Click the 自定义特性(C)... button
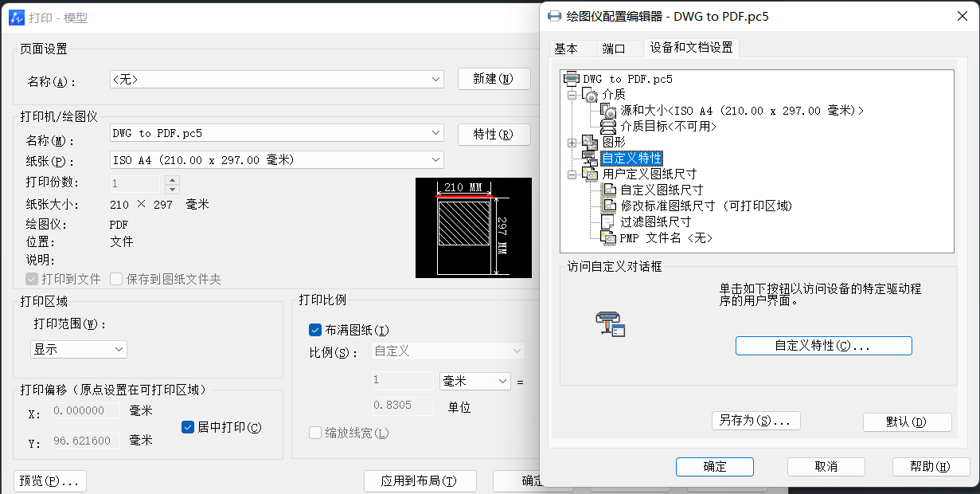The height and width of the screenshot is (494, 980). pyautogui.click(x=823, y=346)
